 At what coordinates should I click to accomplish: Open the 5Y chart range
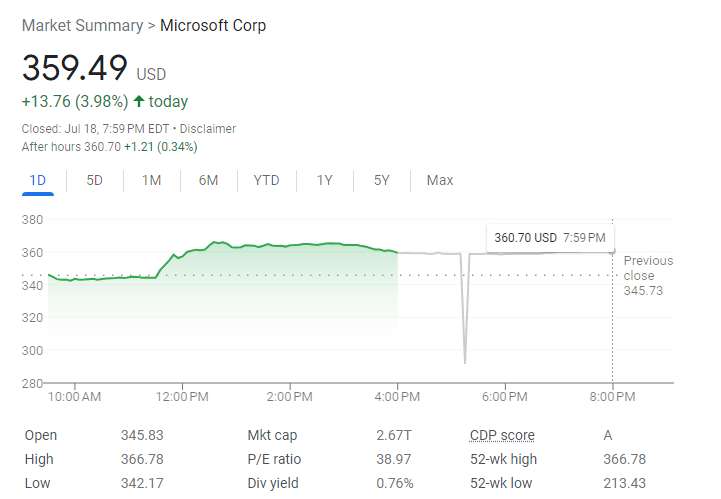point(381,180)
